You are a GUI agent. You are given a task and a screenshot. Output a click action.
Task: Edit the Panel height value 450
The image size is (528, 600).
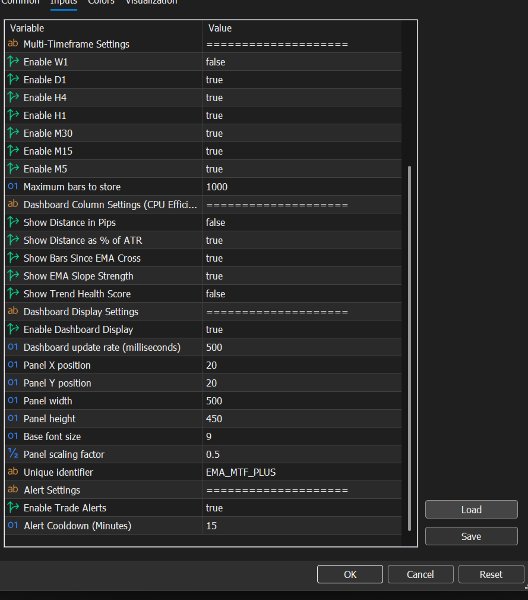point(214,419)
